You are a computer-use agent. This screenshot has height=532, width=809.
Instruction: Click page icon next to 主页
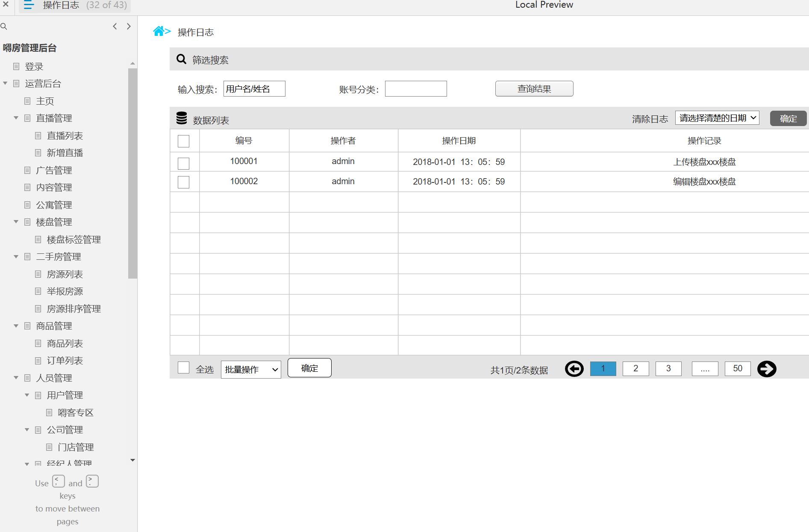(27, 101)
